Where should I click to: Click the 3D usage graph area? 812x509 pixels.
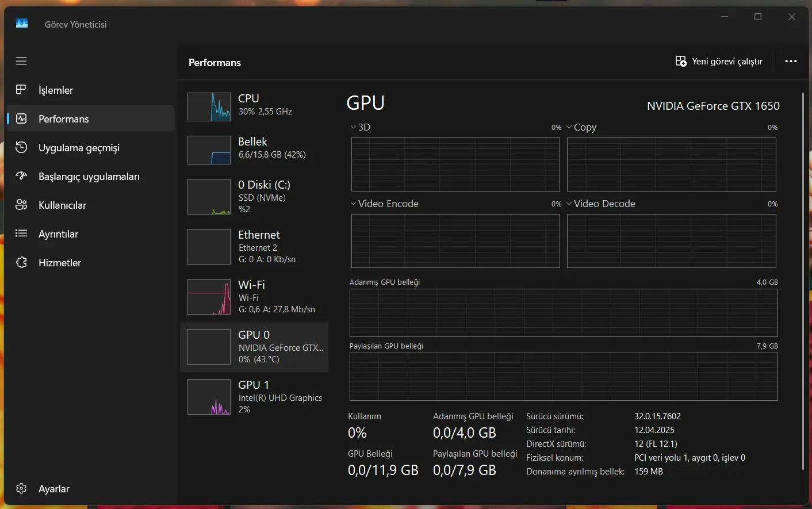coord(455,164)
